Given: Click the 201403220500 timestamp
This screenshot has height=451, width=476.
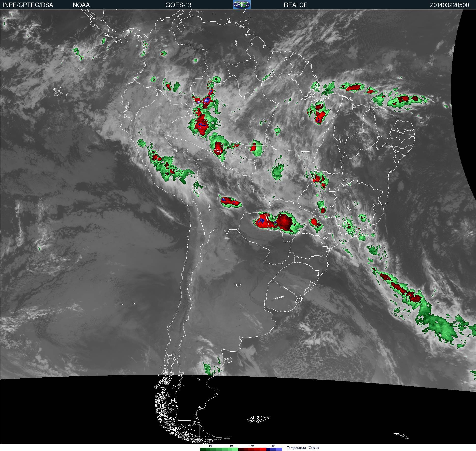Looking at the screenshot, I should 450,5.
